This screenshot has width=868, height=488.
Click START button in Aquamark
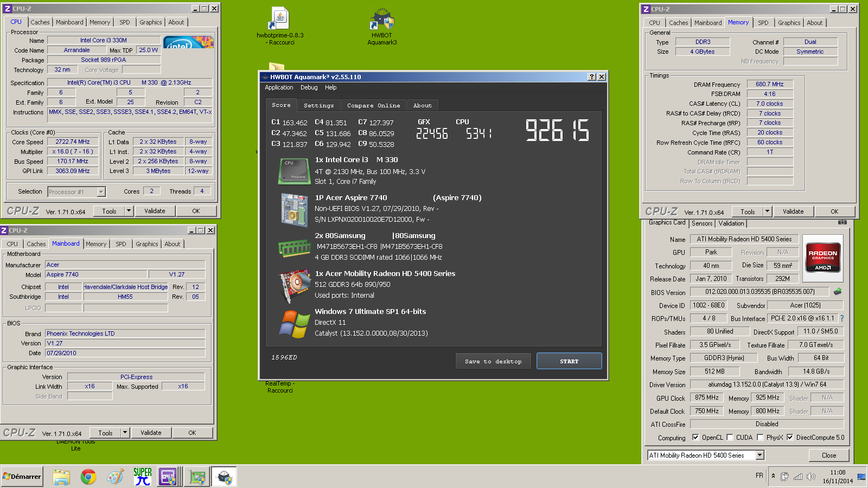click(x=569, y=361)
